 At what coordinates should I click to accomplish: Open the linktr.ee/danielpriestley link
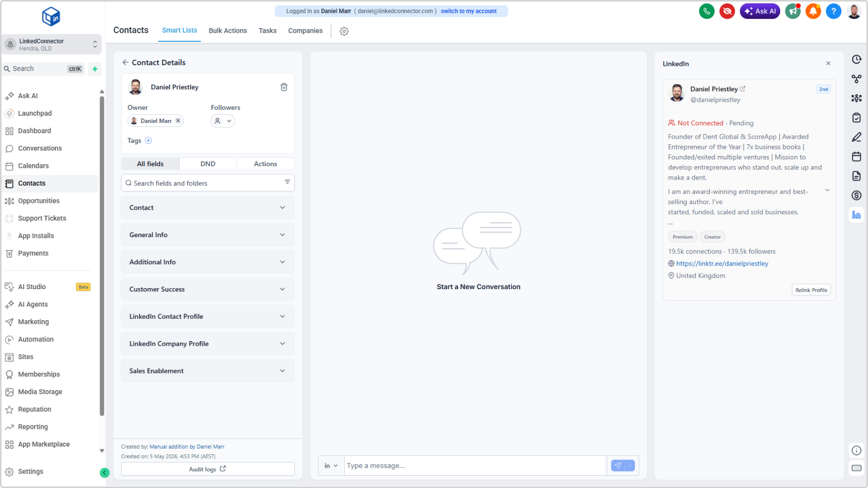(x=722, y=264)
